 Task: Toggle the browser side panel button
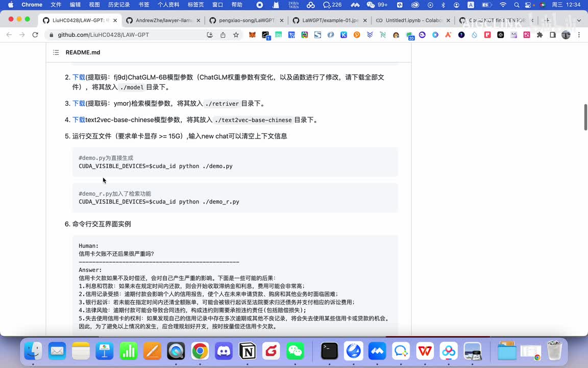552,35
